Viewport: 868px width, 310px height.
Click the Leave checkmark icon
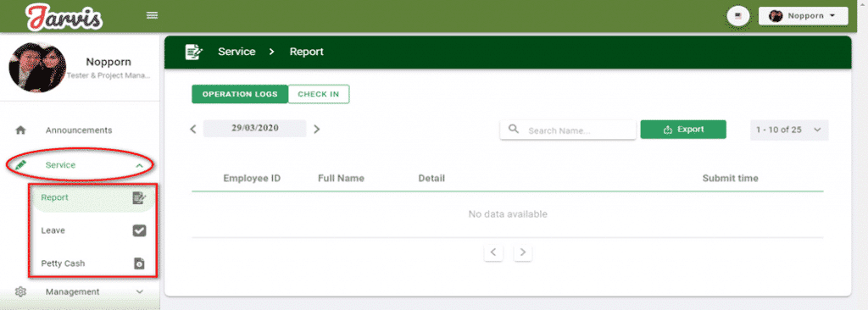(140, 230)
